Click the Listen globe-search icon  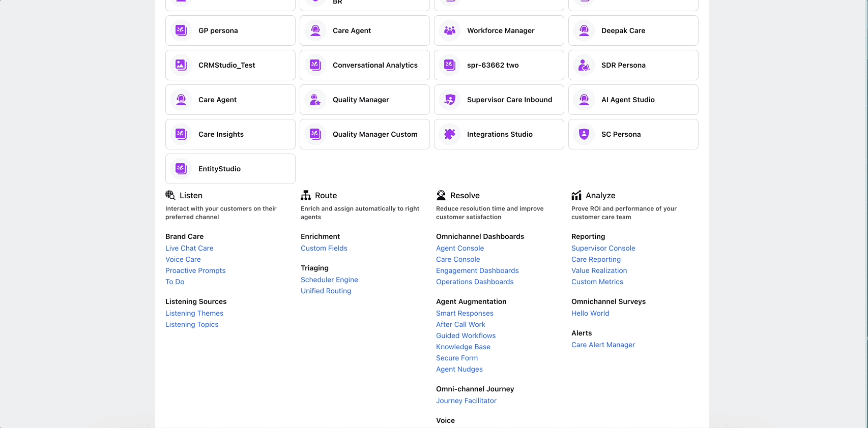(x=170, y=195)
